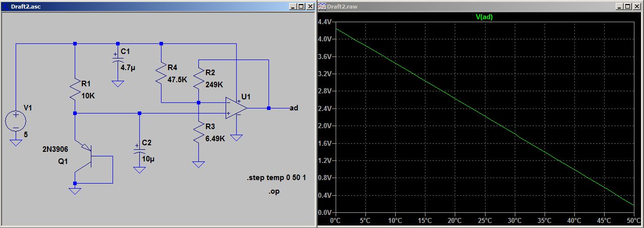Image resolution: width=644 pixels, height=228 pixels.
Task: Click the V1 source value 5
Action: tap(26, 135)
